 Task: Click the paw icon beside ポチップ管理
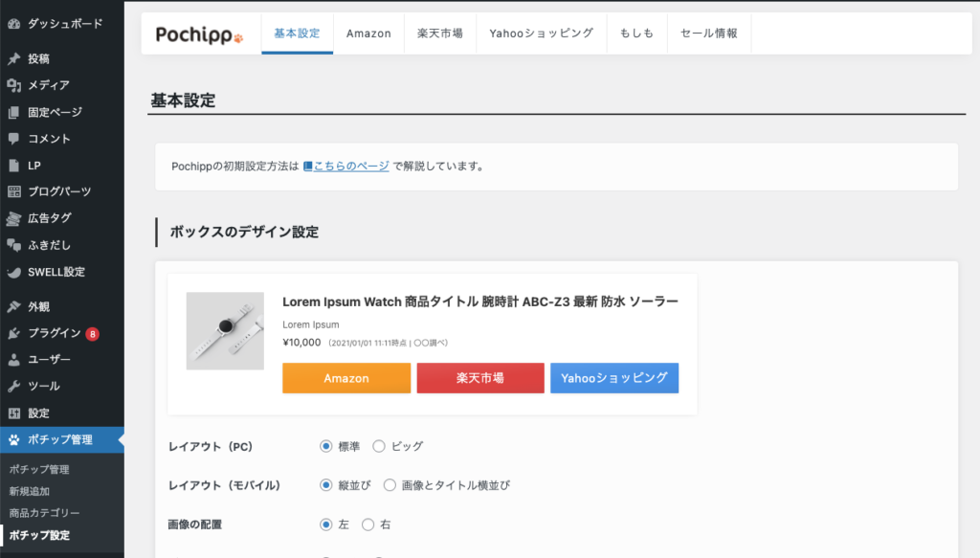pos(13,440)
